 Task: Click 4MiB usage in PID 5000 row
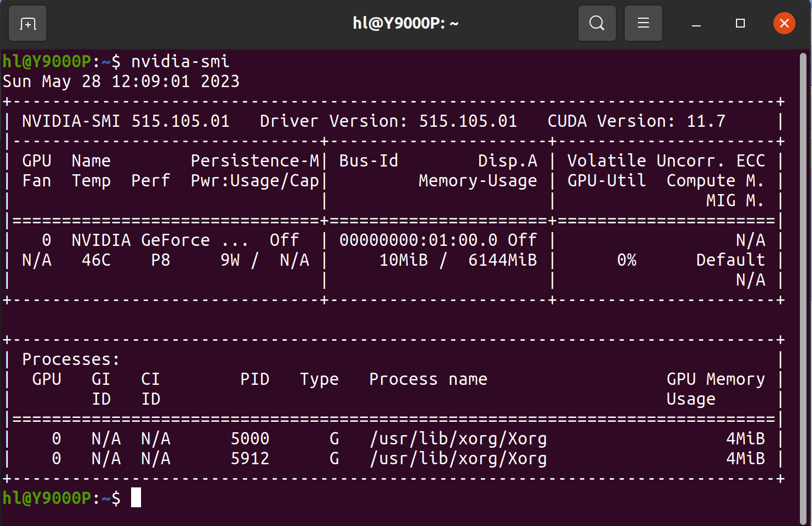[x=745, y=438]
